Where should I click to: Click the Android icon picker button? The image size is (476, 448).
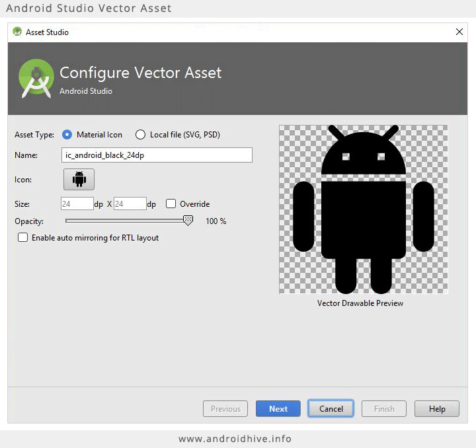click(79, 179)
